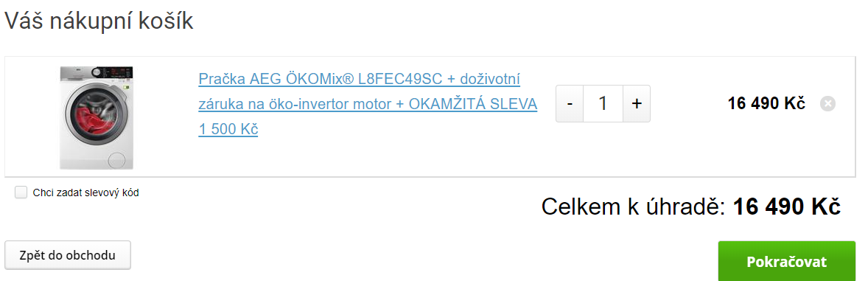Select the white cart item row background

point(430,117)
